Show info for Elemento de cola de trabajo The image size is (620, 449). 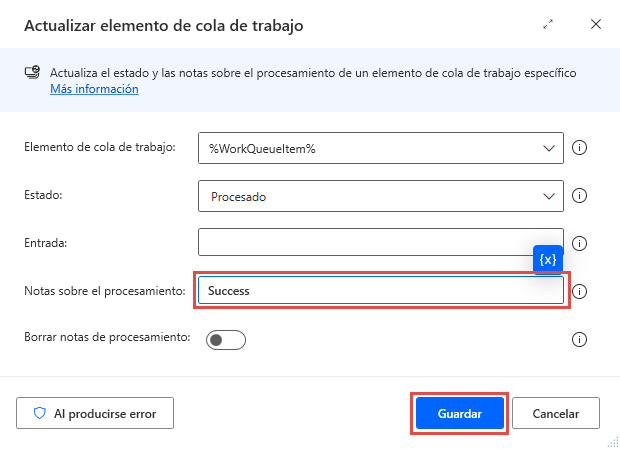[578, 148]
